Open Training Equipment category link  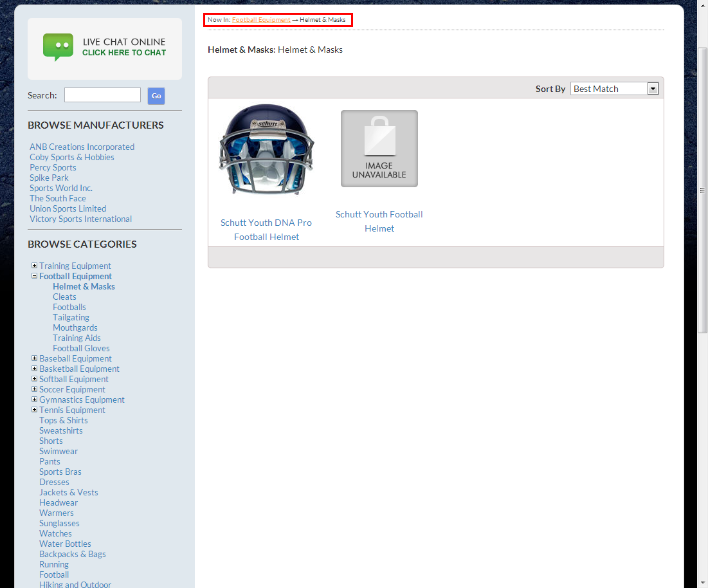click(x=75, y=266)
